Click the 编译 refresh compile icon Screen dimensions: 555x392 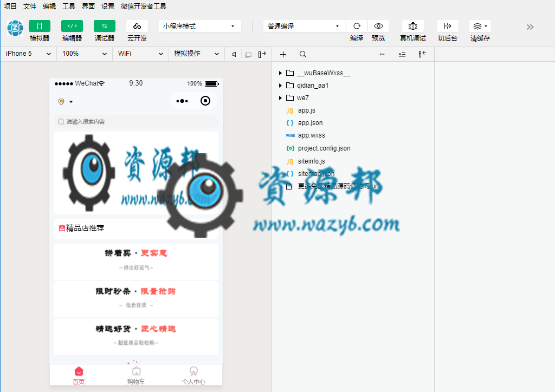357,26
